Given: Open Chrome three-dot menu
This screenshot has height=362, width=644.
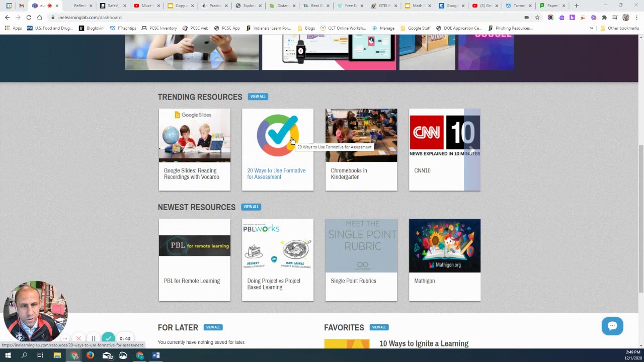Looking at the screenshot, I should click(x=637, y=18).
